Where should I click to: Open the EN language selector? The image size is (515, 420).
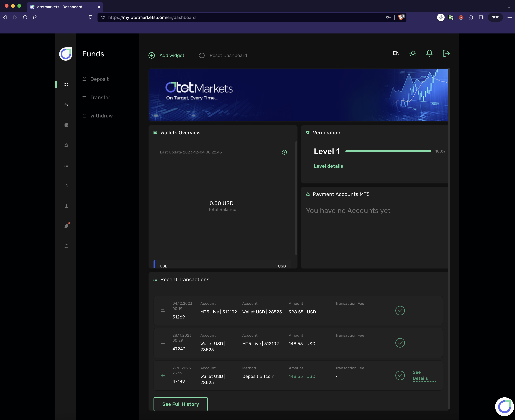[x=396, y=53]
